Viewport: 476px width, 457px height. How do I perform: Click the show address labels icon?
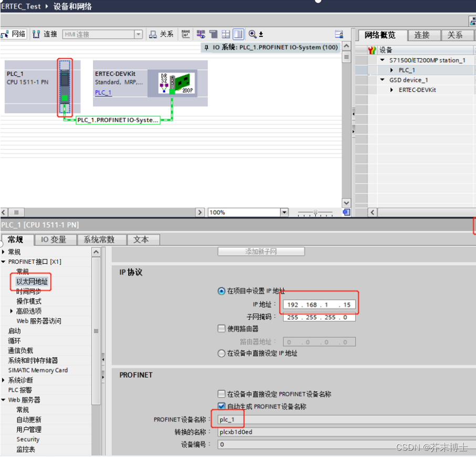coord(201,34)
